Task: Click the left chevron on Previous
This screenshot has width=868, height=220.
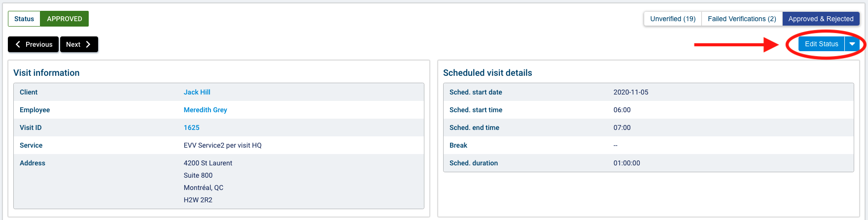Action: tap(18, 44)
